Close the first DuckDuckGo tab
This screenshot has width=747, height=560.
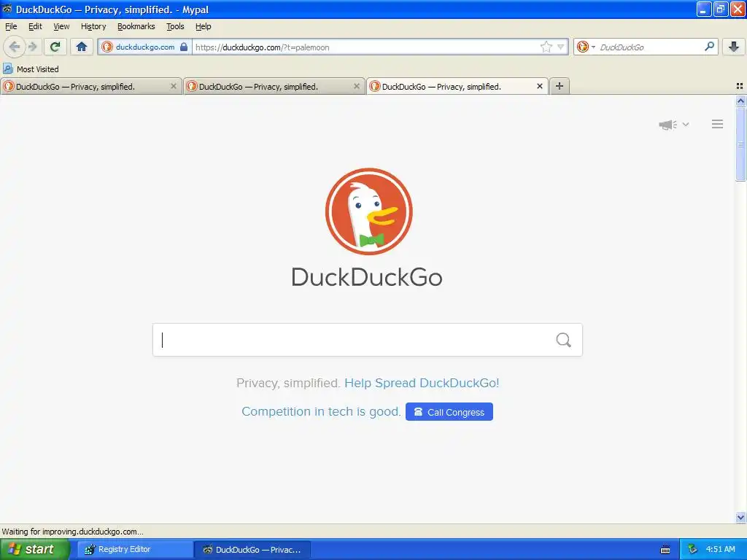tap(174, 86)
